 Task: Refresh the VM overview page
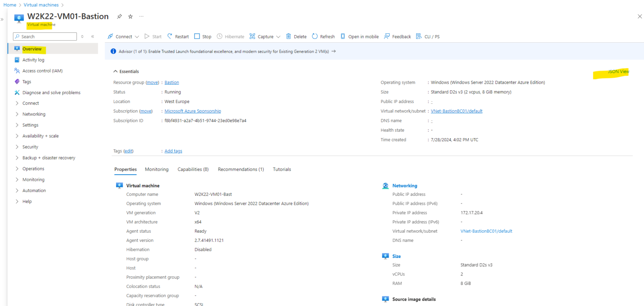(x=323, y=36)
